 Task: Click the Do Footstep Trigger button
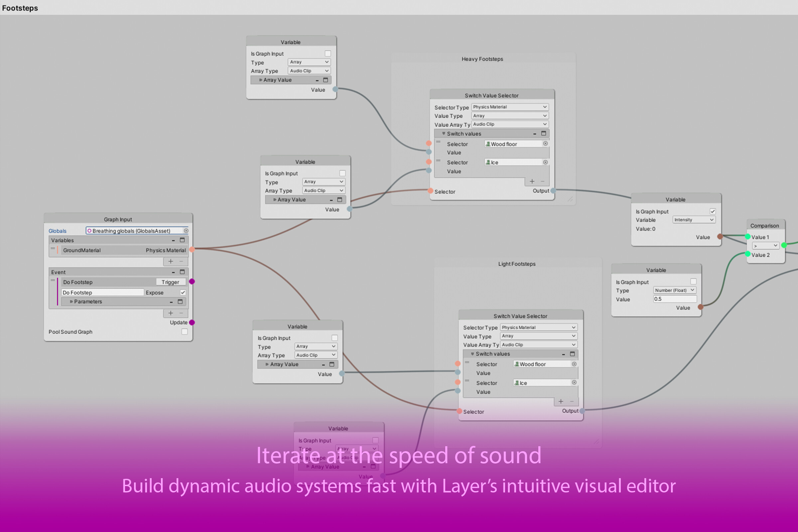(170, 282)
